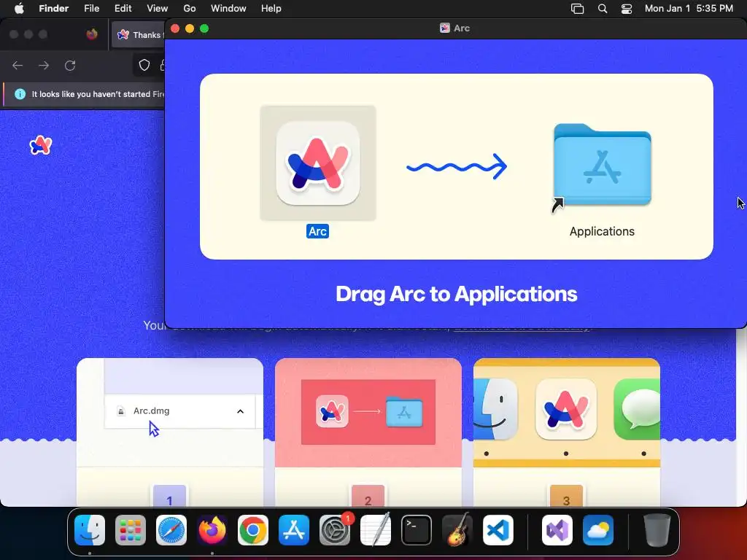This screenshot has height=560, width=747.
Task: Zoom the Arc installer window with green button
Action: pyautogui.click(x=204, y=28)
